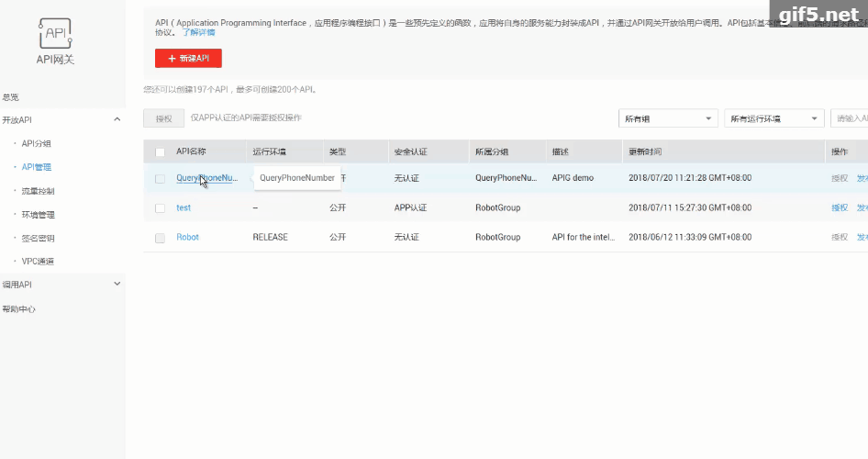This screenshot has height=459, width=868.
Task: Open API分组 in sidebar
Action: coord(36,143)
